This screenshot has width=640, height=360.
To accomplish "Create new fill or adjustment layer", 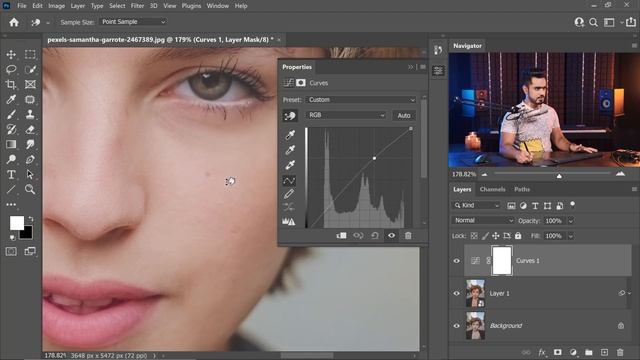I will coord(573,352).
